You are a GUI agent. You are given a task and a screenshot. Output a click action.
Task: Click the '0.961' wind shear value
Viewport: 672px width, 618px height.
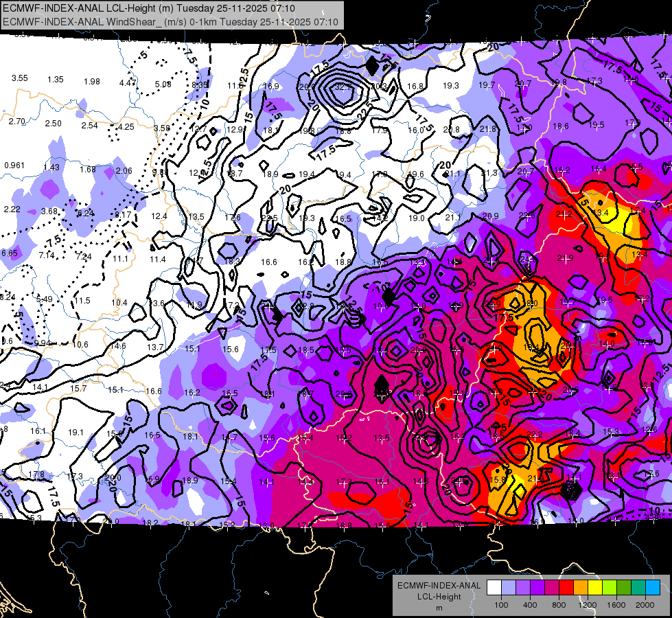coord(14,165)
